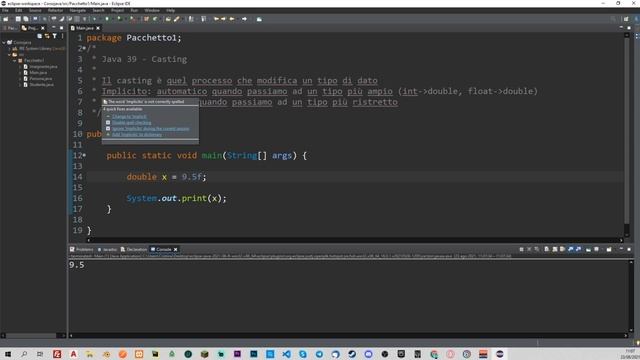Toggle Show Console on standard error
Image resolution: width=640 pixels, height=360 pixels.
pyautogui.click(x=578, y=249)
